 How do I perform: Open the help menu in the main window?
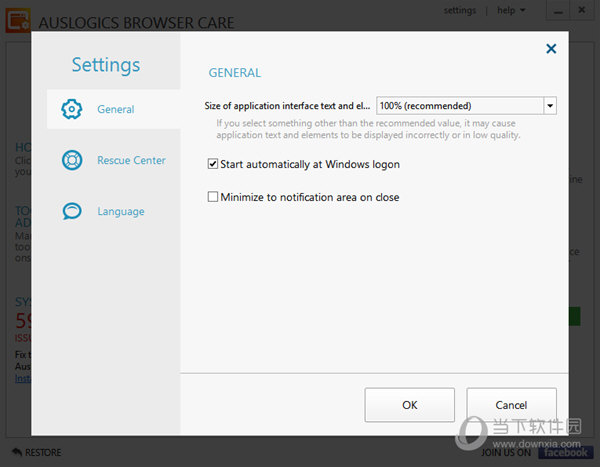point(511,10)
